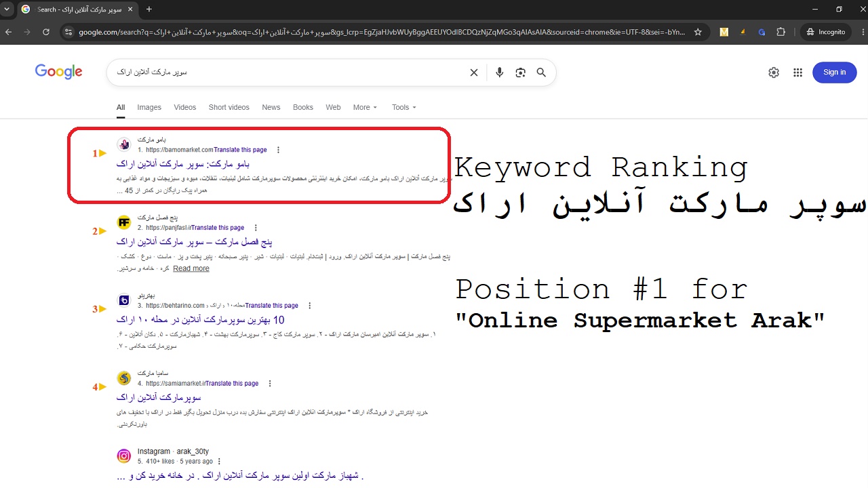Switch to the Videos tab
The width and height of the screenshot is (868, 488).
(184, 107)
